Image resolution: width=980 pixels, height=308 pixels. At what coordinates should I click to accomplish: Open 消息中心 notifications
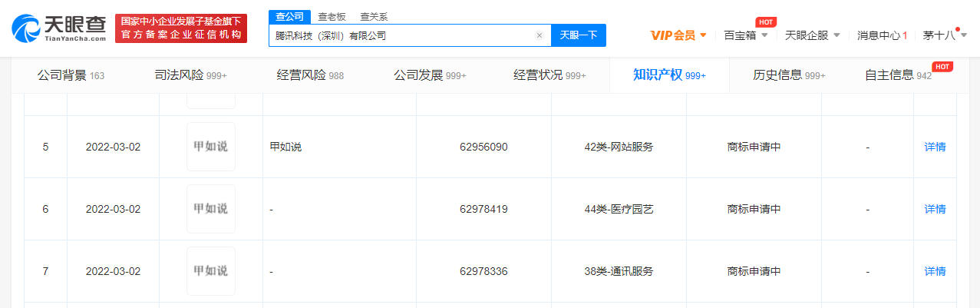(882, 35)
